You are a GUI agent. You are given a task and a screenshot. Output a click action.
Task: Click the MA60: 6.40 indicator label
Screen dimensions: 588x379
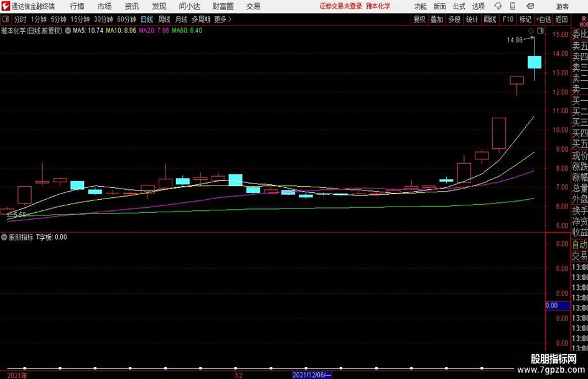click(x=187, y=30)
